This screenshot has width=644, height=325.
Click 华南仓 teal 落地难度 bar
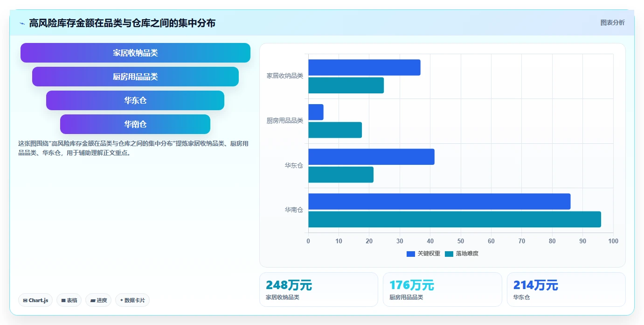click(455, 219)
